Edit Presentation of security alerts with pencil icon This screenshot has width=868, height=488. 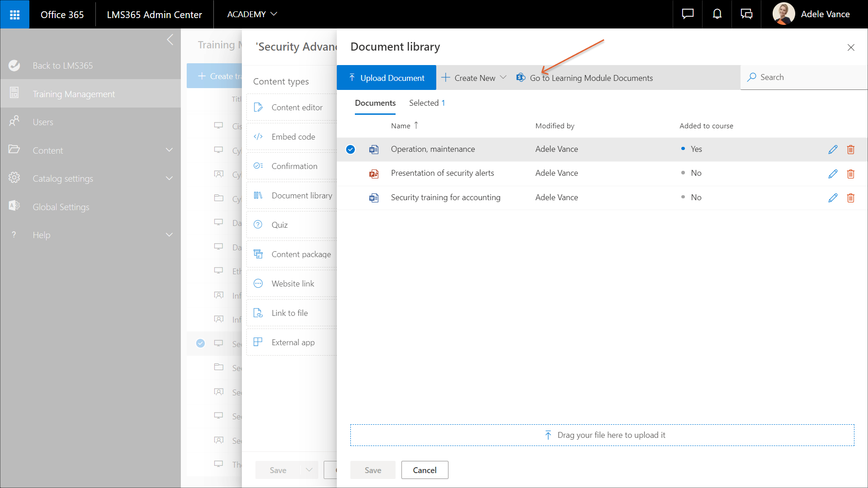[x=833, y=174]
